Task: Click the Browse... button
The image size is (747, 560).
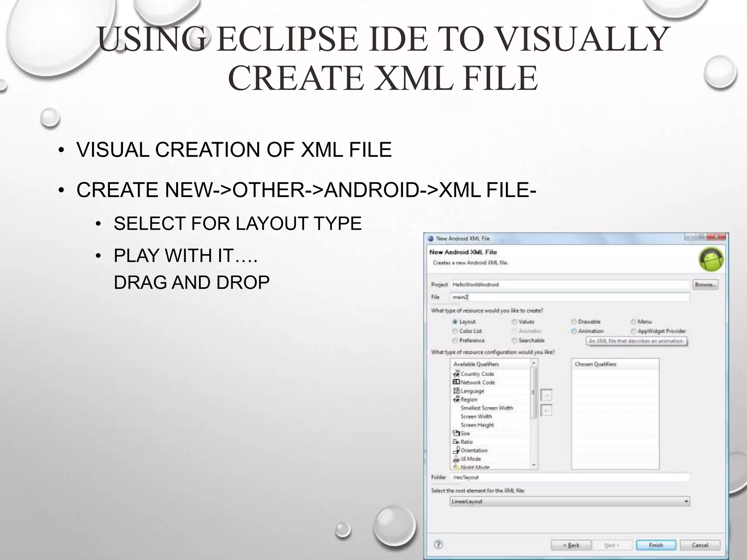Action: pos(705,285)
